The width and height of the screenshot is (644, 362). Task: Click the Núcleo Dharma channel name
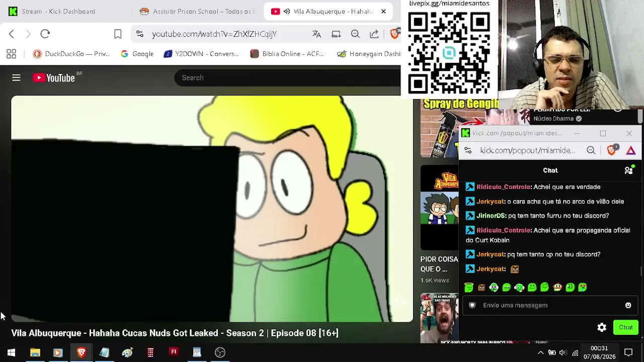click(553, 119)
